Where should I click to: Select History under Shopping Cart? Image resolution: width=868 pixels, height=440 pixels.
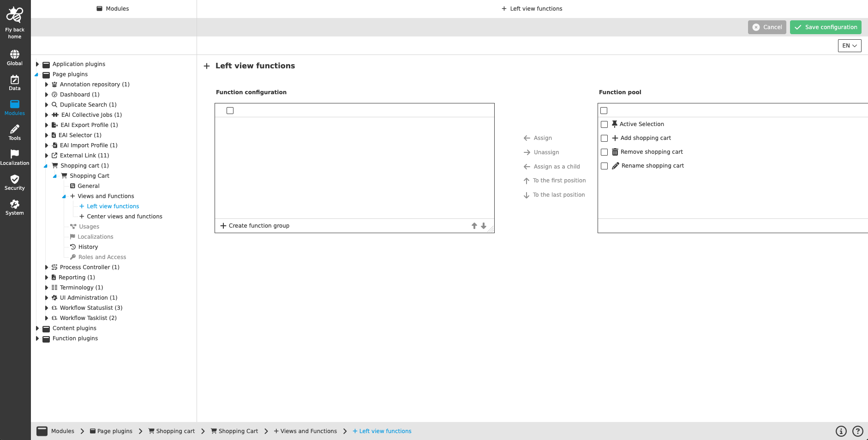tap(87, 247)
